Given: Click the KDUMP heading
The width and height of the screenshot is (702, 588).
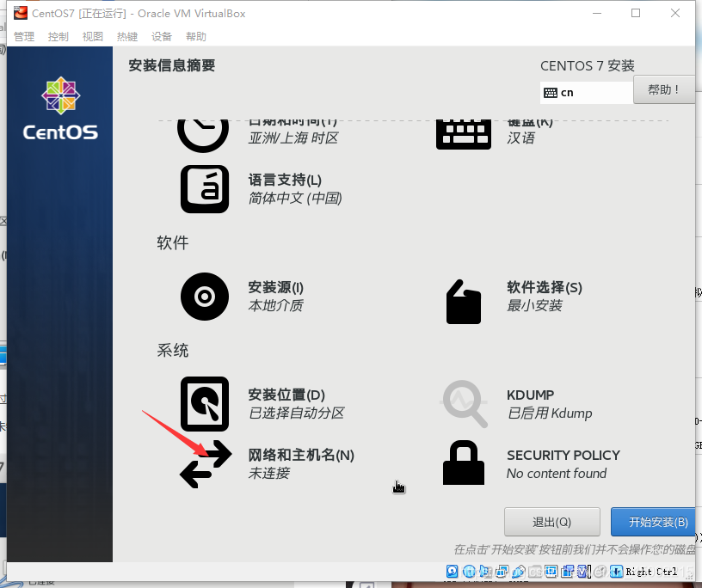Looking at the screenshot, I should pos(530,395).
